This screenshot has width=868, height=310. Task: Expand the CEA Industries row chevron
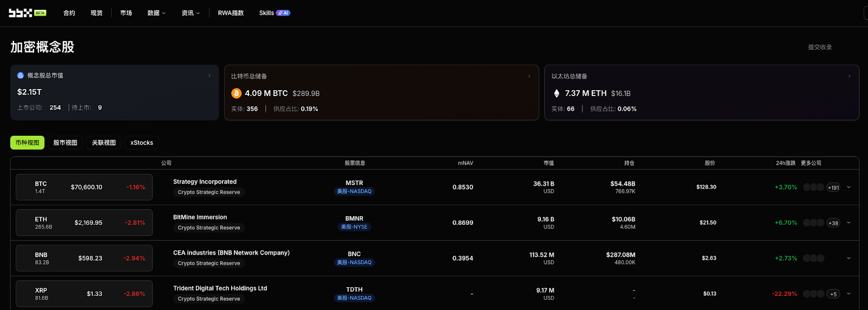pyautogui.click(x=849, y=258)
